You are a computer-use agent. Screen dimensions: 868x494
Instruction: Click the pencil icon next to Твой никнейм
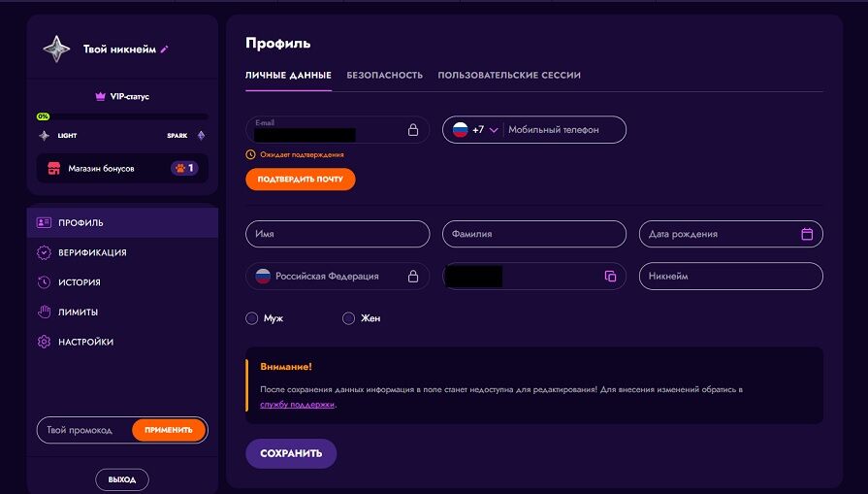pos(164,49)
